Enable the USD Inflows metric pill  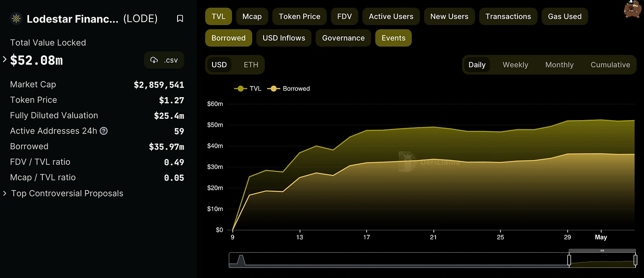[284, 38]
